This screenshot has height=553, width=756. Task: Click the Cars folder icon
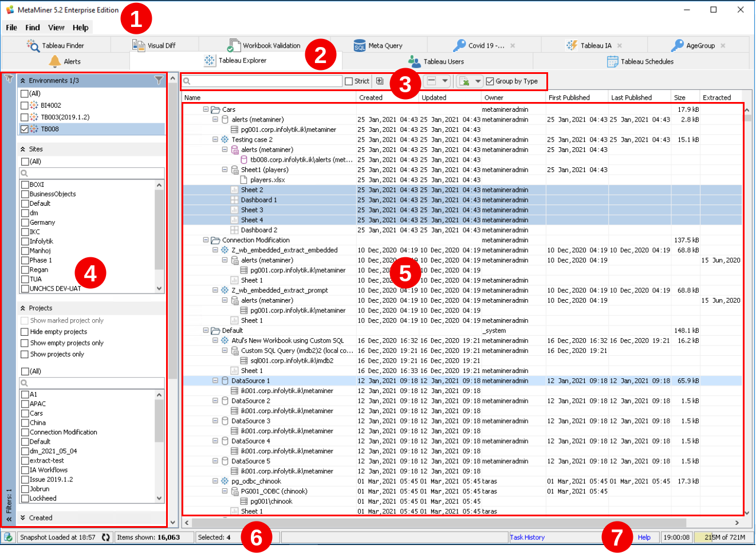click(215, 109)
